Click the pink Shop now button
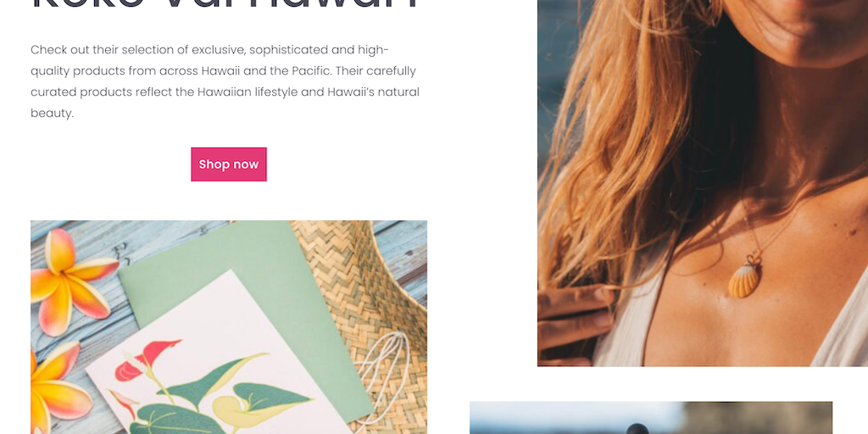868x434 pixels. pyautogui.click(x=229, y=164)
